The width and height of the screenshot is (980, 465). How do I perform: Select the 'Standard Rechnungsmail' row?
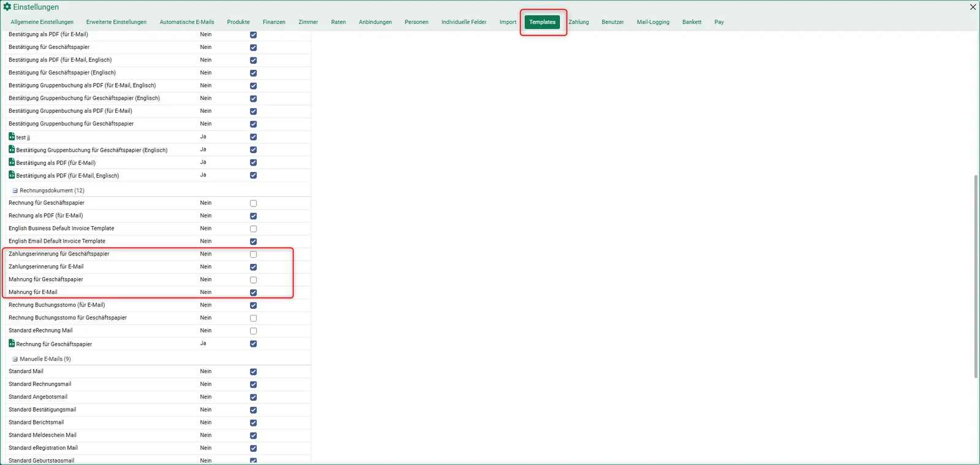158,384
